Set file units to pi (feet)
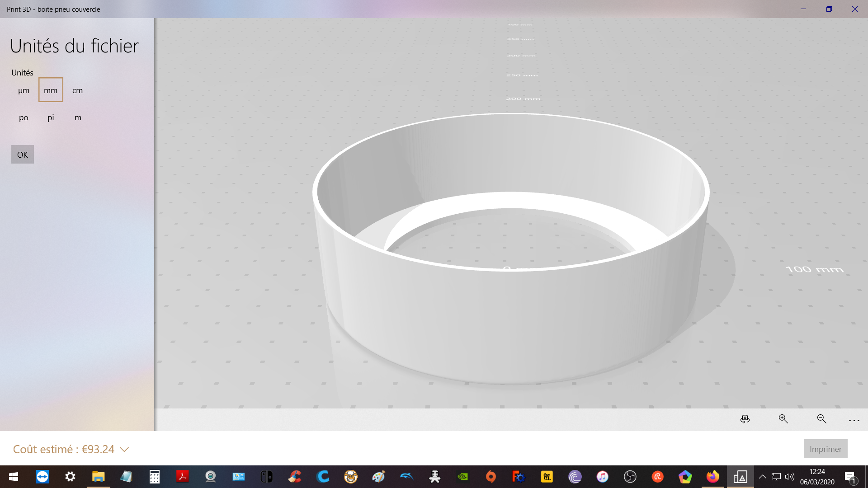 pos(51,117)
